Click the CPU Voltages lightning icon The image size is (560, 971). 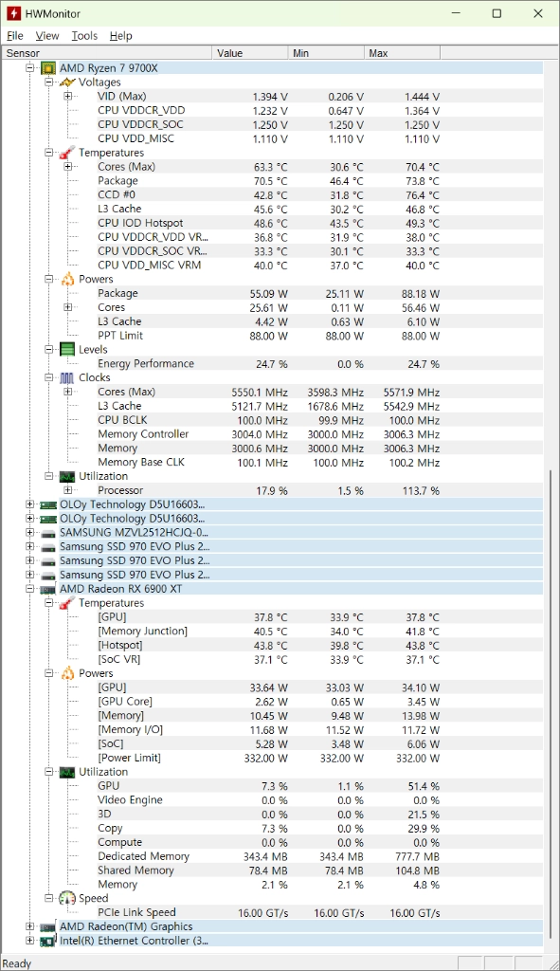67,82
